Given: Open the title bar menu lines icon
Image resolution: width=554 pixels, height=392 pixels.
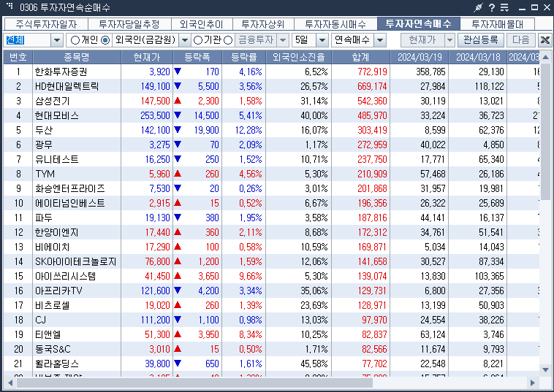Looking at the screenshot, I should tap(504, 7).
